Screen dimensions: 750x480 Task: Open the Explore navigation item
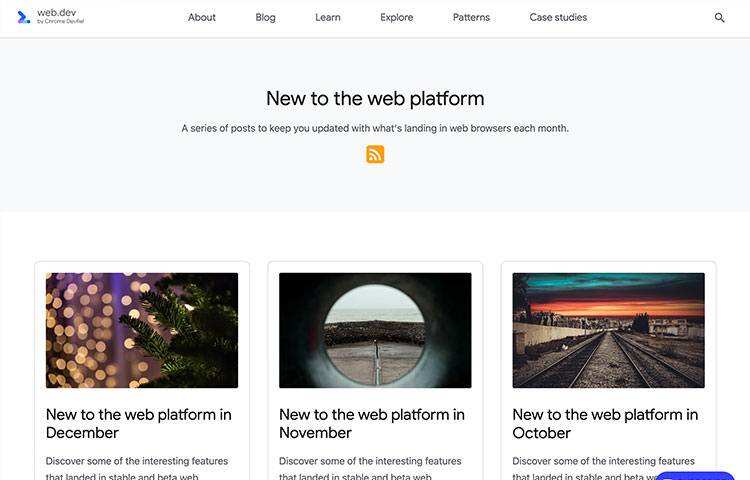coord(397,18)
